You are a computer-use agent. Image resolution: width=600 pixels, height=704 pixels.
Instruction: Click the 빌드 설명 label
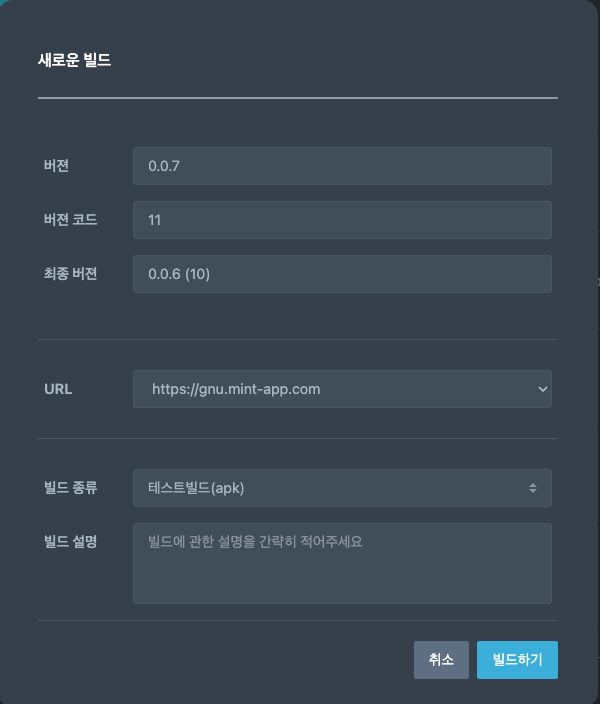pos(71,541)
